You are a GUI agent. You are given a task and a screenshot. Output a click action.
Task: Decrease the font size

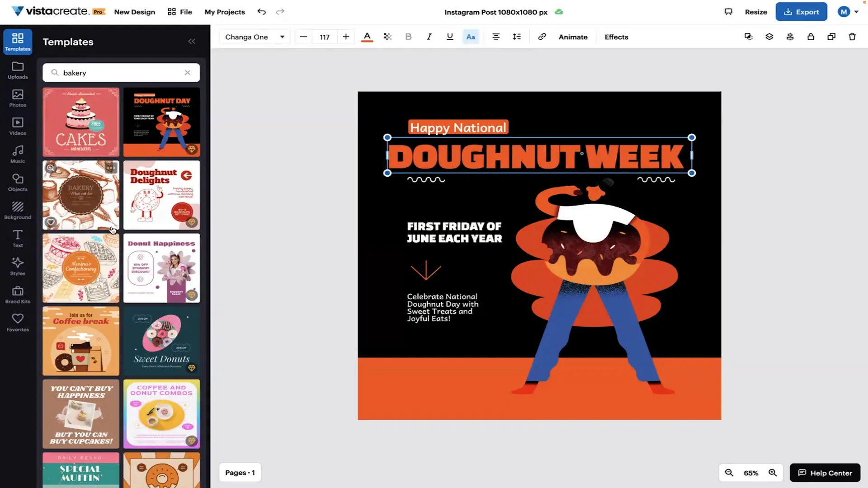pos(303,37)
